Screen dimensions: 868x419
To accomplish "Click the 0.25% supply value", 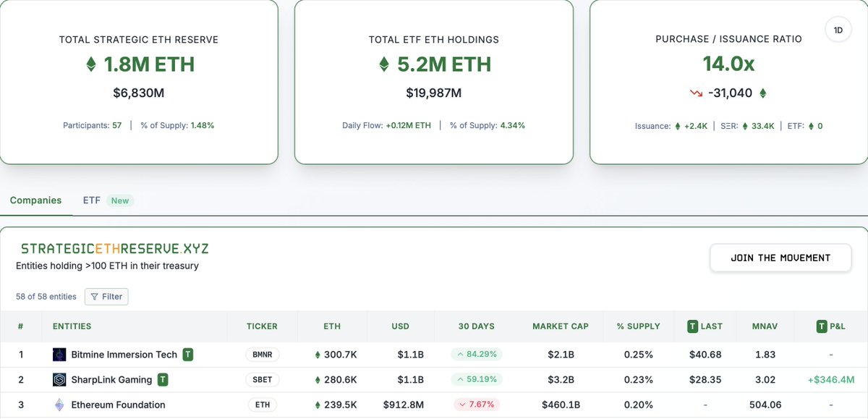I will coord(637,355).
